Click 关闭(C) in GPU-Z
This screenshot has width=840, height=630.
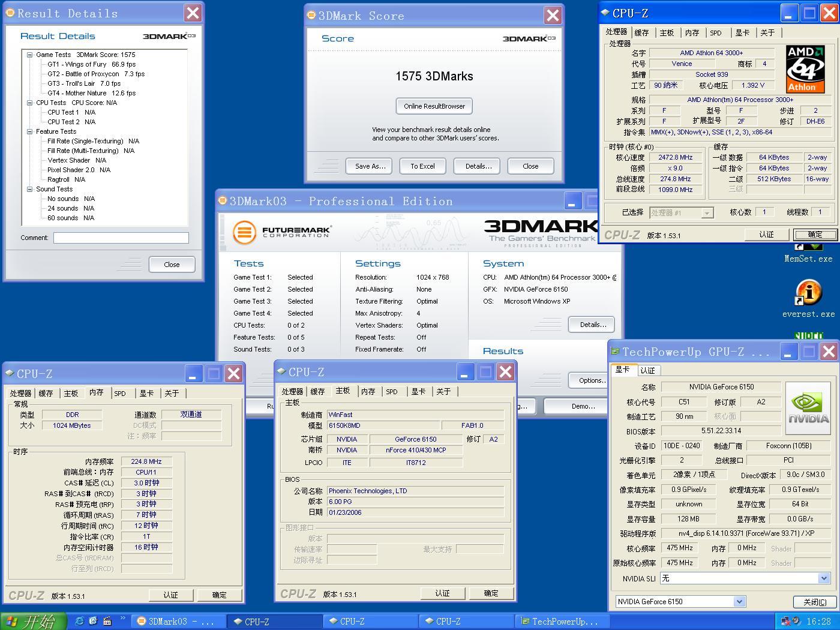[814, 602]
